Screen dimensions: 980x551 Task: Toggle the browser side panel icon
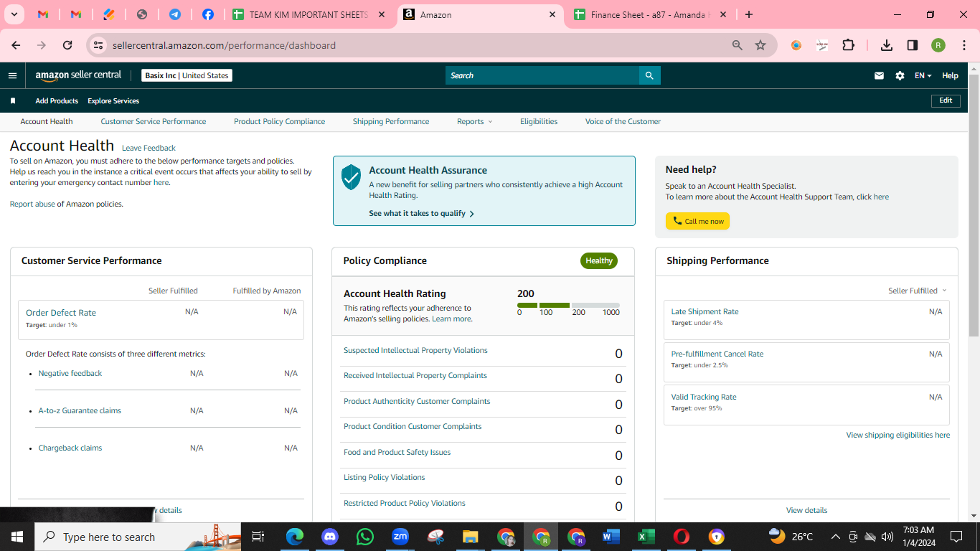pyautogui.click(x=913, y=45)
